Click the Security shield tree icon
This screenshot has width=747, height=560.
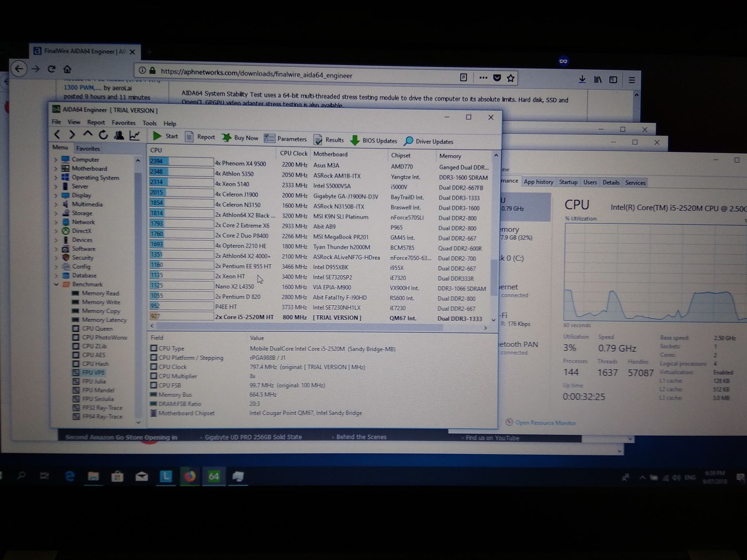pyautogui.click(x=65, y=257)
